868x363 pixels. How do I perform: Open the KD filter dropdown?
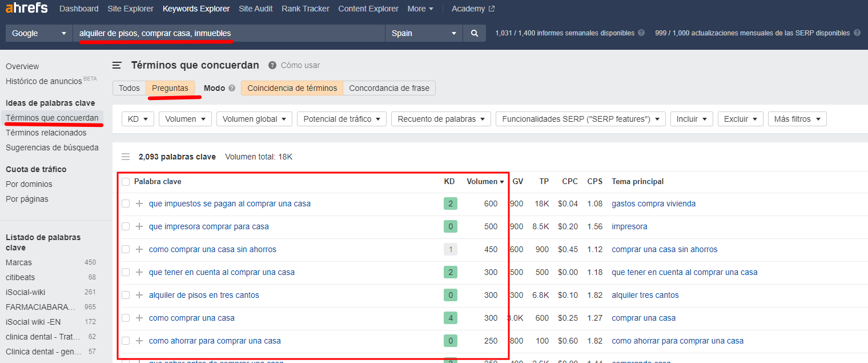[x=138, y=119]
